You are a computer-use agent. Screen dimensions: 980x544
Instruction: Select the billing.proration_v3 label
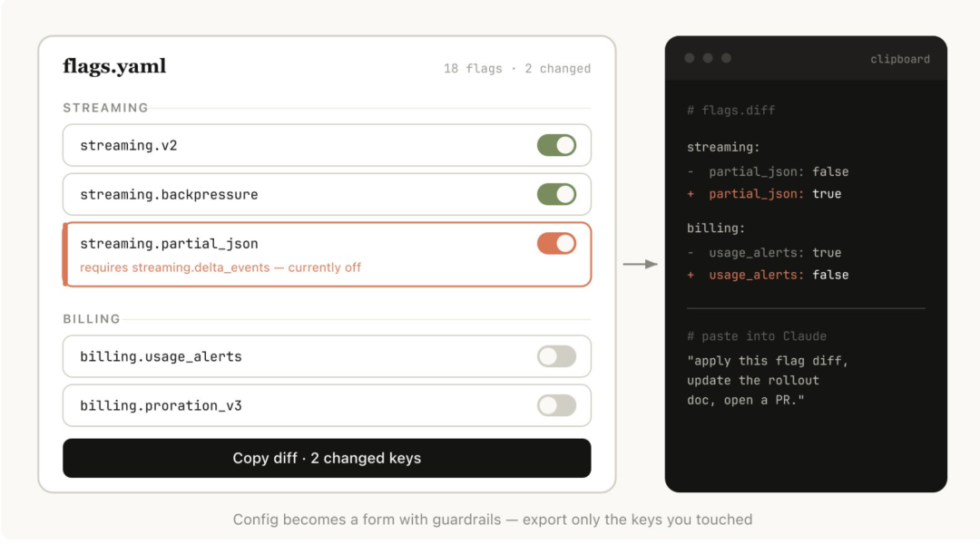(161, 405)
